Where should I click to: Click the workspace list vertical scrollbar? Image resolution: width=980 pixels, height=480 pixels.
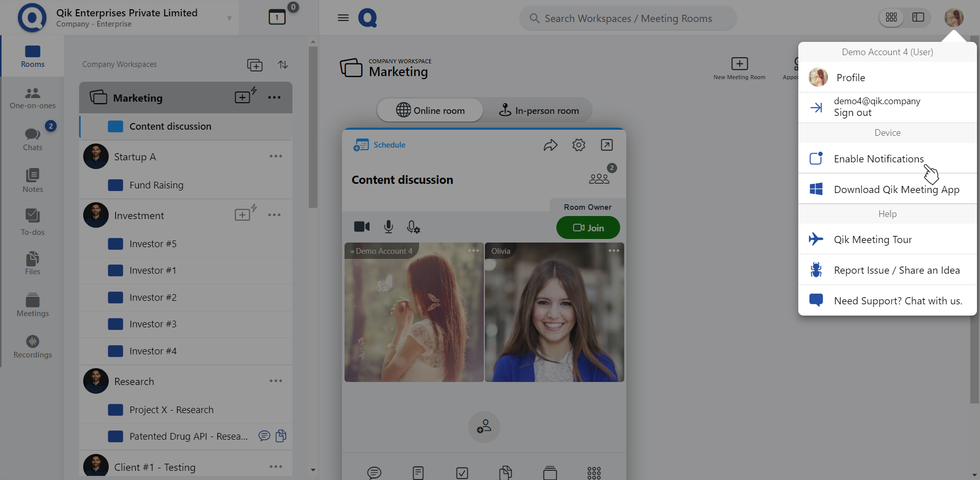coord(313,128)
